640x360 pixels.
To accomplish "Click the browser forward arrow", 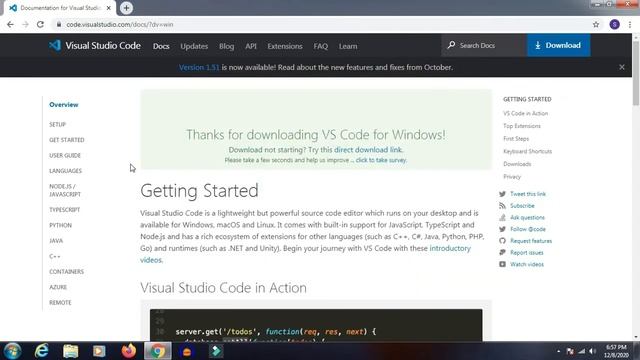I will point(25,24).
